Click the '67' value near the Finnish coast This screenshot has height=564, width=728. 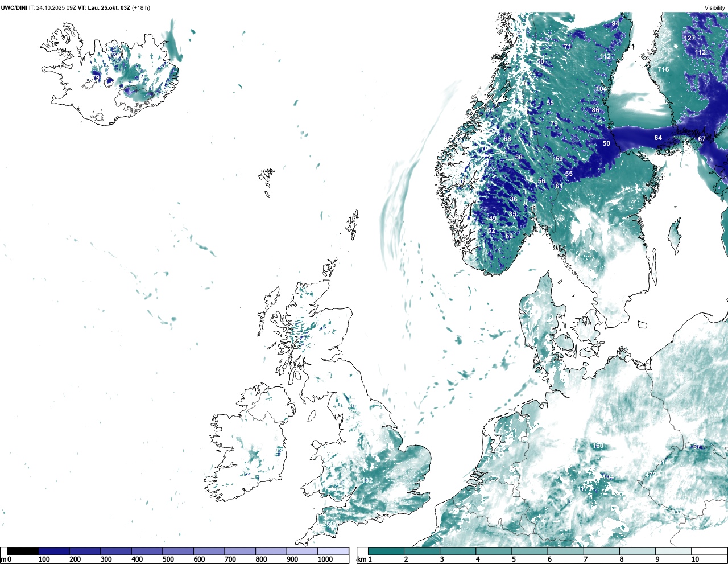702,139
